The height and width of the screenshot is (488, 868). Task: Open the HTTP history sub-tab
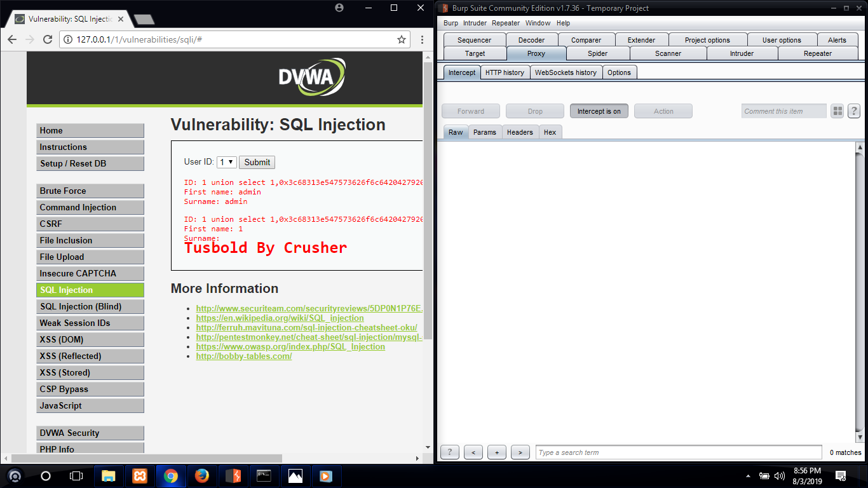[x=505, y=72]
